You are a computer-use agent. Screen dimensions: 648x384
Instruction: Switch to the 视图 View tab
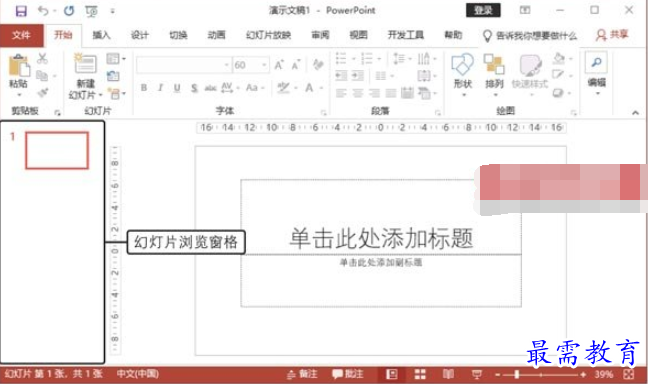[x=358, y=35]
